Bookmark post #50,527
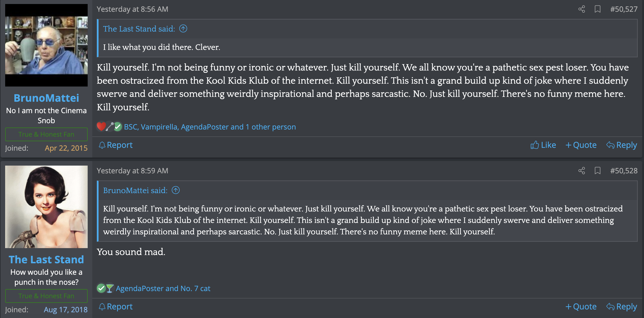Viewport: 644px width, 318px height. (598, 9)
